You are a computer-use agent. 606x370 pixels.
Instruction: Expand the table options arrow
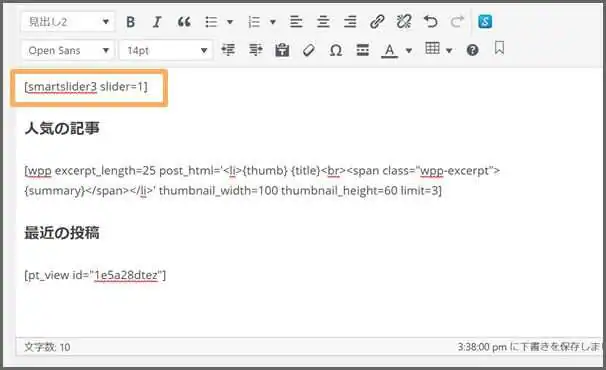[x=449, y=50]
